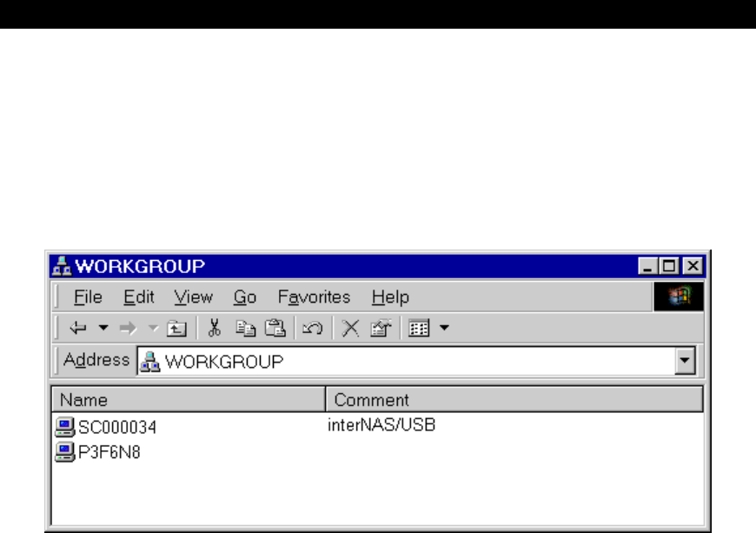Open the Go menu
This screenshot has width=756, height=533.
click(x=245, y=297)
